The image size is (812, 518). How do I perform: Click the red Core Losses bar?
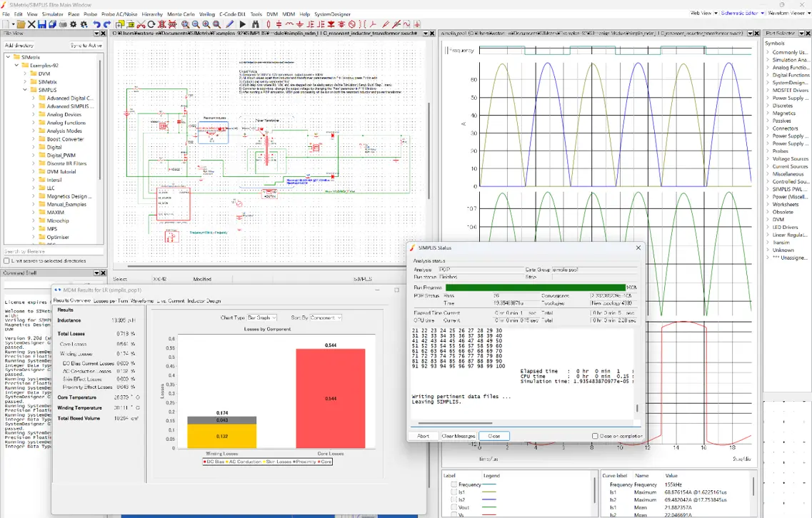click(331, 398)
